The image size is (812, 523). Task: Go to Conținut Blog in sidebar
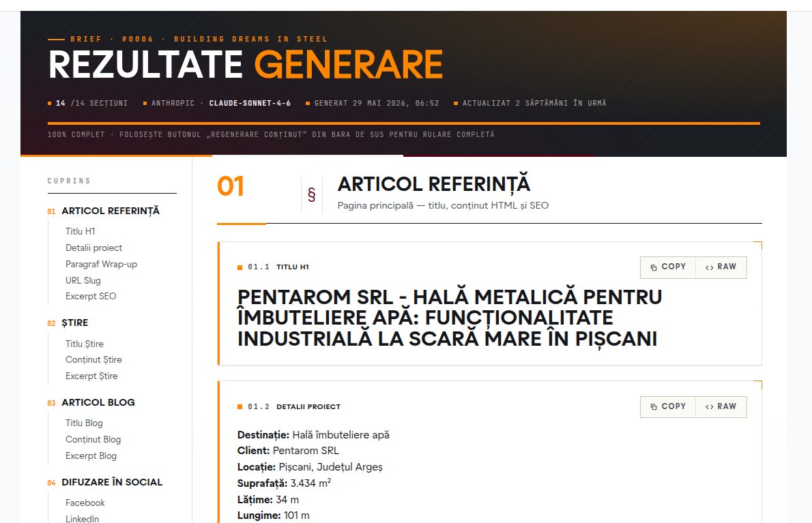93,440
